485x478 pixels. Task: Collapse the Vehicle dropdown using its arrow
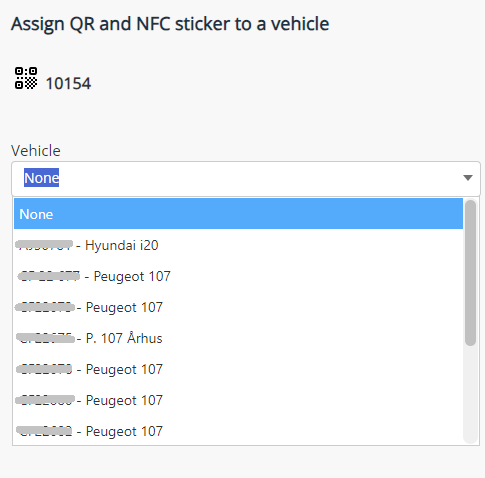tap(468, 178)
